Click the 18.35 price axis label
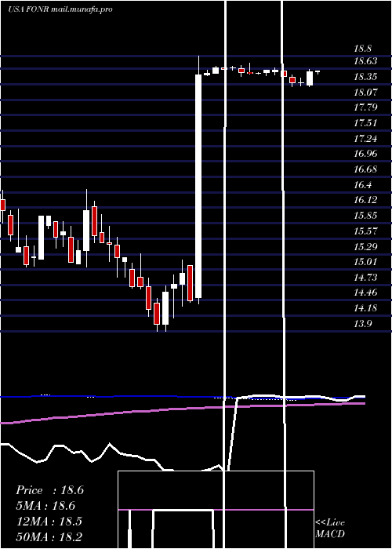Screen dimensions: 392x549 click(365, 77)
